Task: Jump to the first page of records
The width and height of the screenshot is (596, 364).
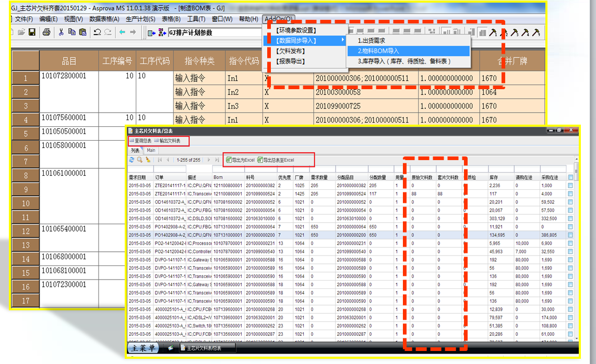Action: click(160, 160)
